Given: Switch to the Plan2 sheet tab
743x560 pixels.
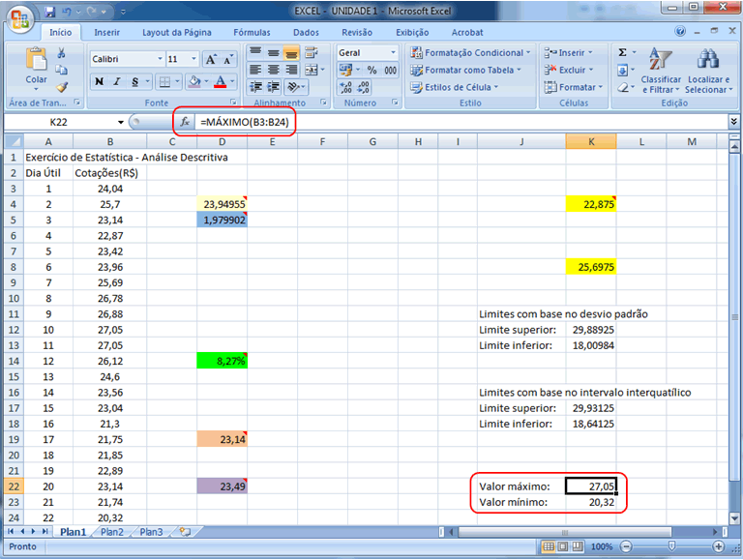Looking at the screenshot, I should (x=112, y=532).
